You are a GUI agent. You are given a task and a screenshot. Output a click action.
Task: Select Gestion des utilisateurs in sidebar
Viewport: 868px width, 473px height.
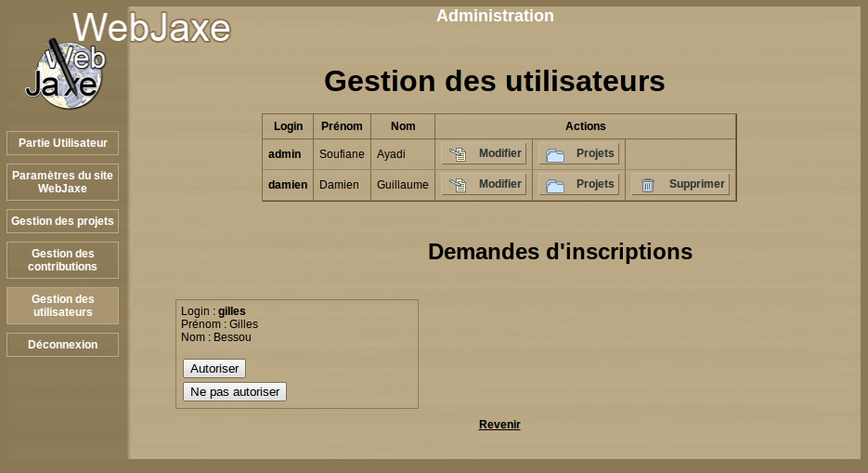(x=62, y=306)
